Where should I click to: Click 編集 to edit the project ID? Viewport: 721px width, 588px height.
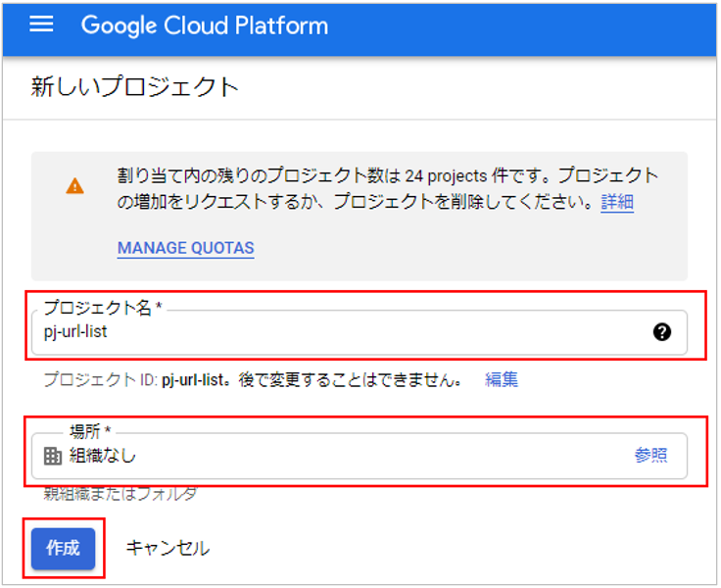click(x=502, y=379)
